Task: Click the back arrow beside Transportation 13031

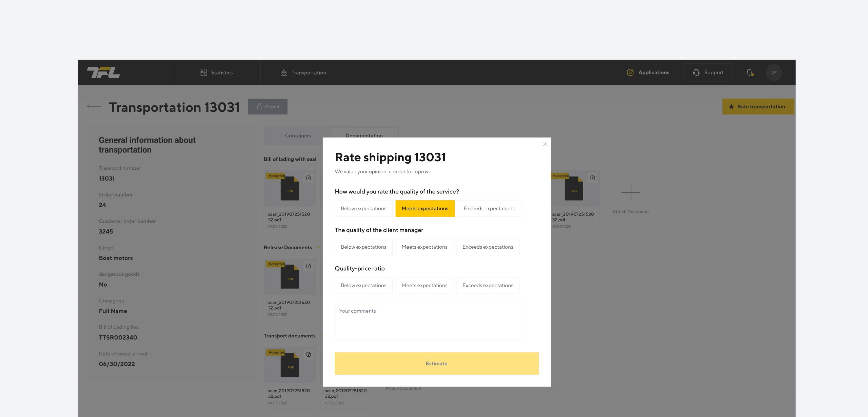Action: 94,107
